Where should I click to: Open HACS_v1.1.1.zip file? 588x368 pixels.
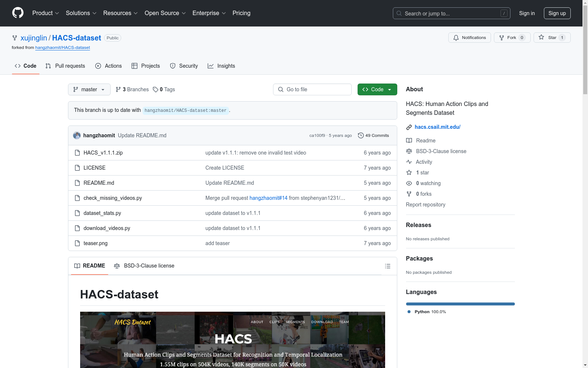tap(103, 153)
